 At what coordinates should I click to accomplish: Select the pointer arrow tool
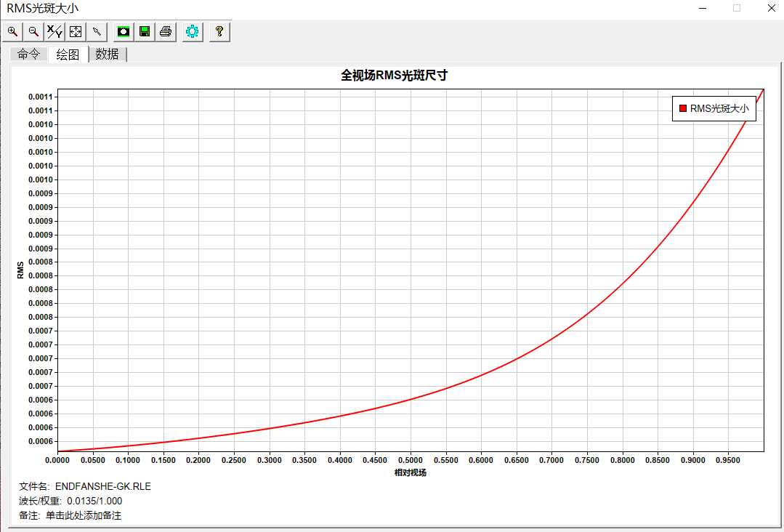click(x=97, y=32)
